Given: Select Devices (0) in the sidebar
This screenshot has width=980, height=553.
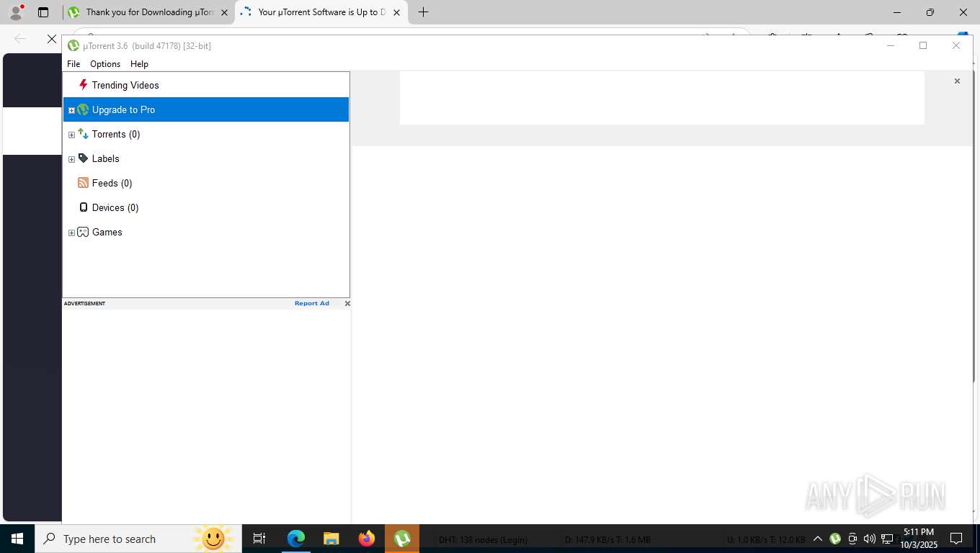Looking at the screenshot, I should coord(115,207).
